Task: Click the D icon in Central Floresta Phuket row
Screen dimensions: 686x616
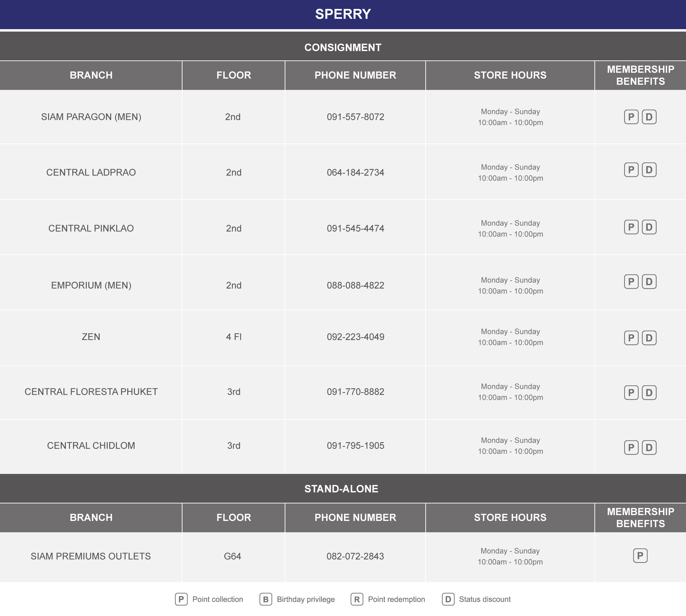Action: (x=649, y=393)
